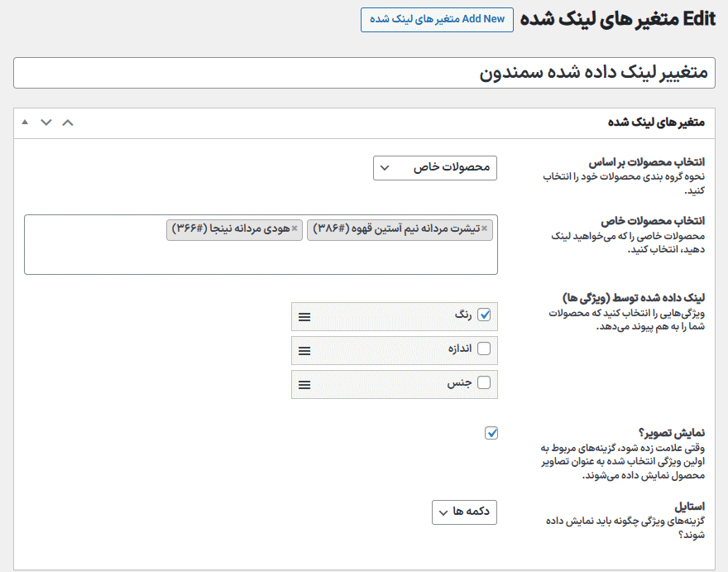Click drag handle icon for اندازه attribute
This screenshot has width=728, height=572.
(x=304, y=351)
